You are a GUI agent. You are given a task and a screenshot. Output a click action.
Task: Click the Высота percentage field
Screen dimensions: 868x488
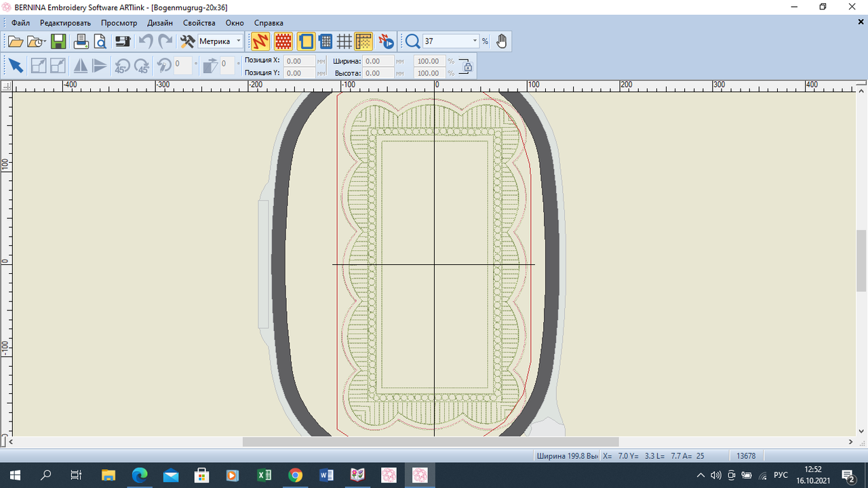[x=429, y=73]
